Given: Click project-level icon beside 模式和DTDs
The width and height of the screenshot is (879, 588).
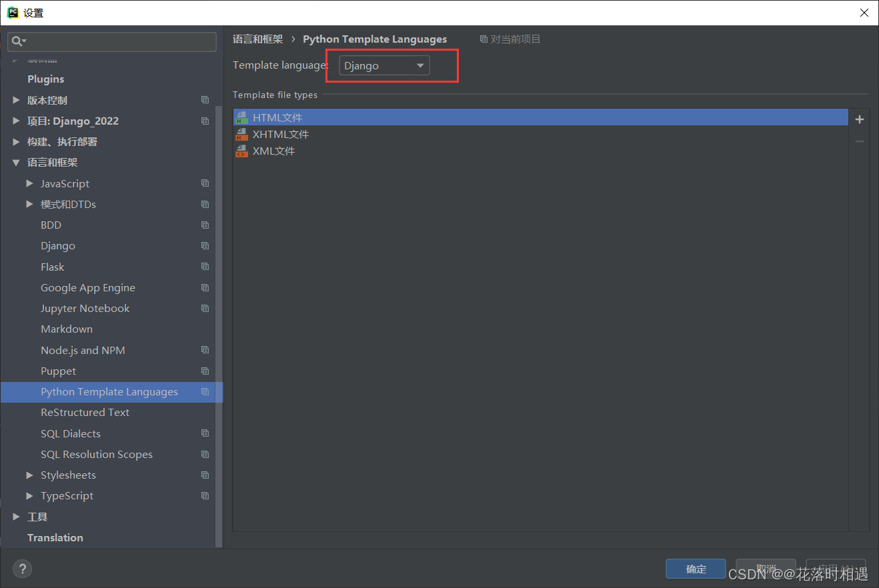Looking at the screenshot, I should (x=205, y=204).
